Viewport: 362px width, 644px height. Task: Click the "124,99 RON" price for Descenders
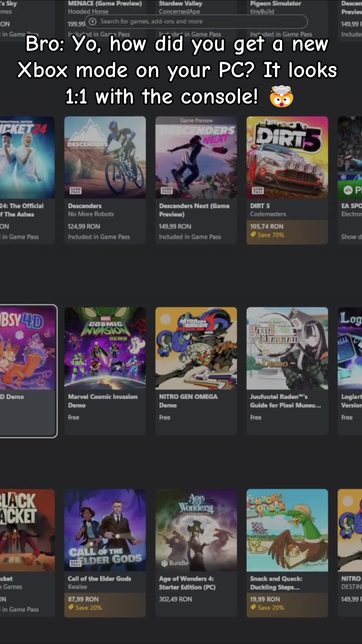(x=84, y=226)
